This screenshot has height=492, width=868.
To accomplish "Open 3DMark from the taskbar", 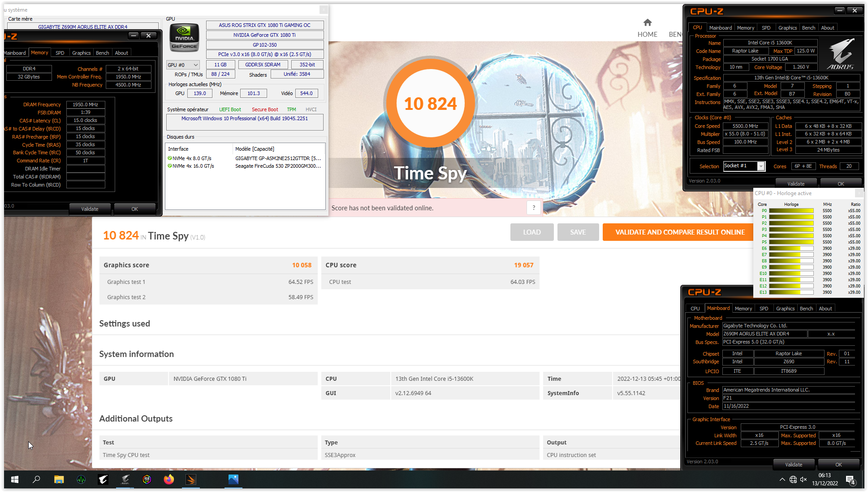I will point(191,479).
